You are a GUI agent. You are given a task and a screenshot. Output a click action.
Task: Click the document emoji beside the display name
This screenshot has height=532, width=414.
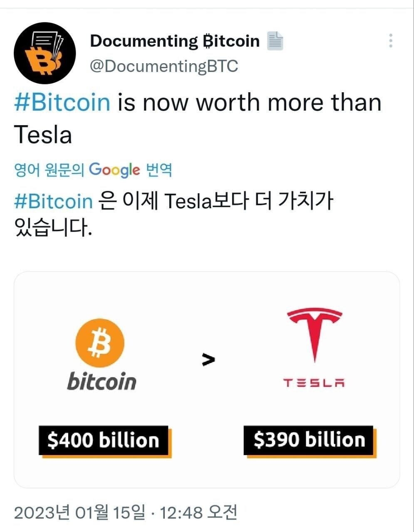coord(275,41)
